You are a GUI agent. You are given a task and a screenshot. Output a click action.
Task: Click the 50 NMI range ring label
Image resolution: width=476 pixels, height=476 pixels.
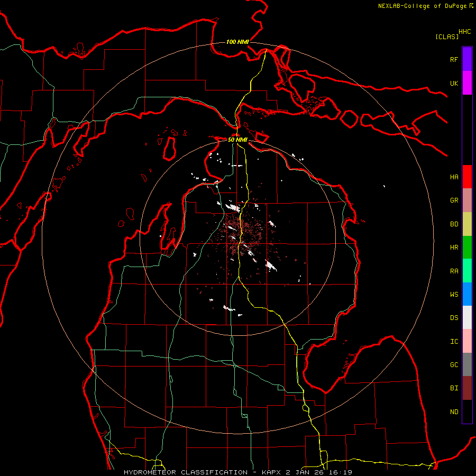[237, 140]
